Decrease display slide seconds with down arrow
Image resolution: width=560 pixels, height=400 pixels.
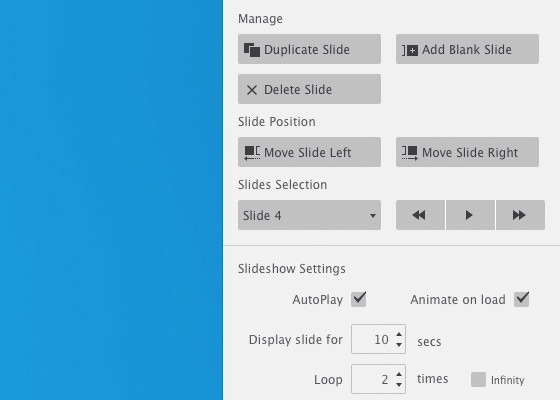point(399,345)
